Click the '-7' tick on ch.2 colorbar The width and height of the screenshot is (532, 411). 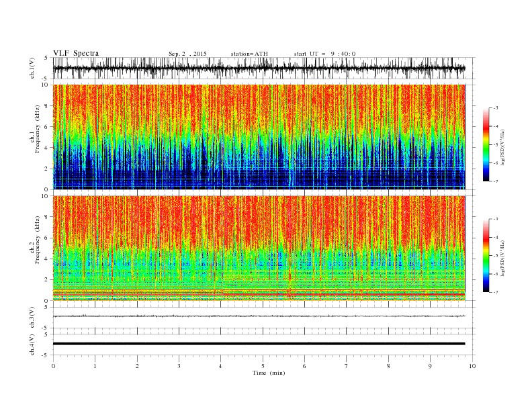[x=496, y=292]
